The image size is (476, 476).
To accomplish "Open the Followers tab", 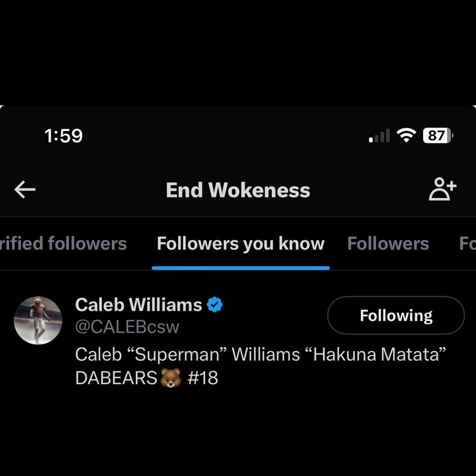I will [388, 244].
